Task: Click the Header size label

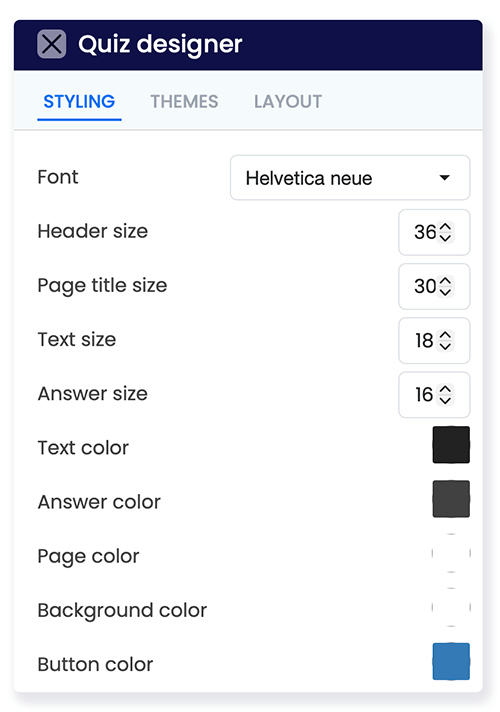Action: [x=93, y=231]
